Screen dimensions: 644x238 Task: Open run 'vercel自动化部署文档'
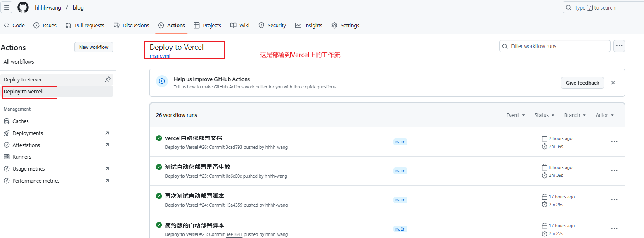coord(193,138)
